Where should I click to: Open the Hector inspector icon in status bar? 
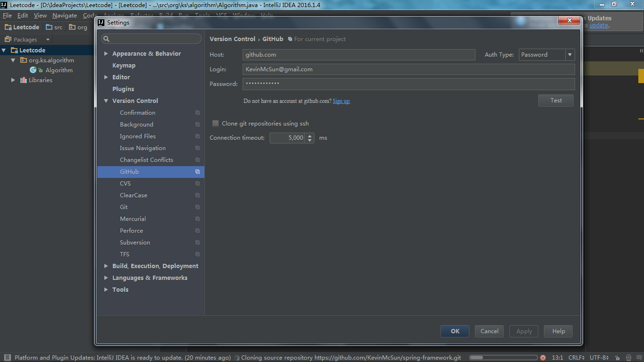tap(628, 358)
